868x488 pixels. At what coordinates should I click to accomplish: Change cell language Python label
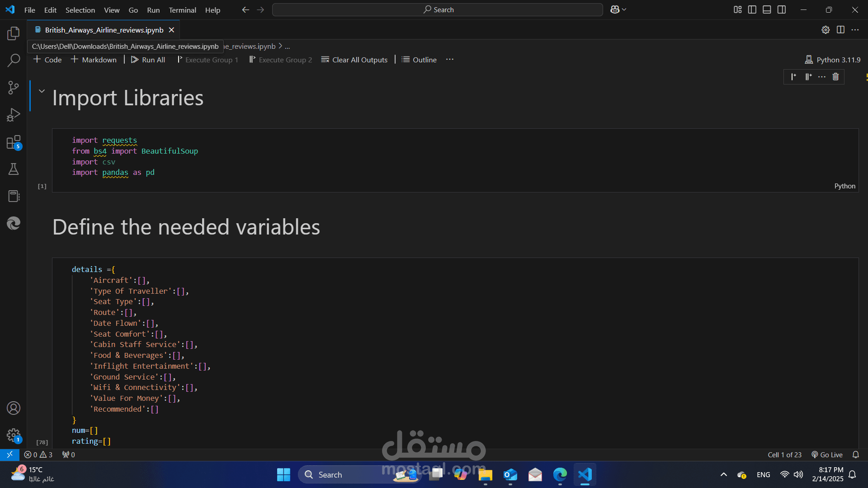844,186
